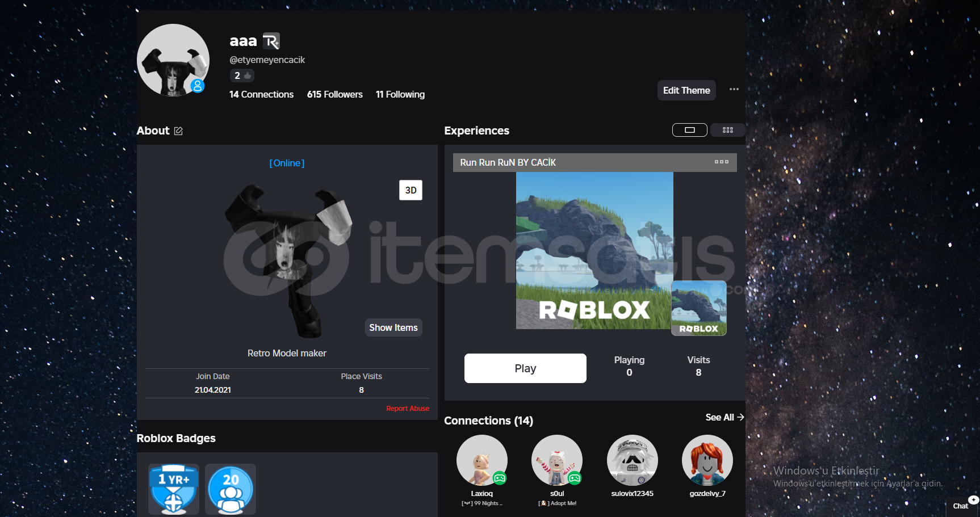Click the Retro Model maker description
980x517 pixels.
287,353
